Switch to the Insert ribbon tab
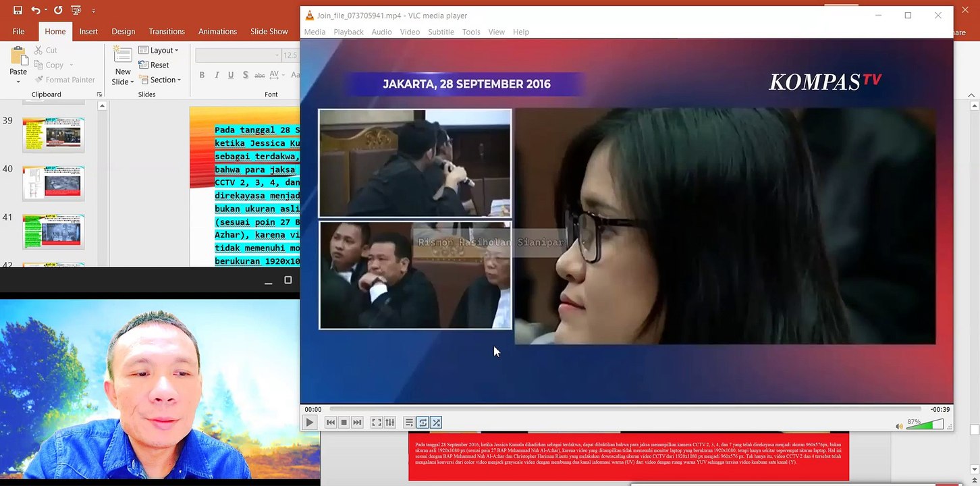Image resolution: width=980 pixels, height=486 pixels. coord(88,31)
